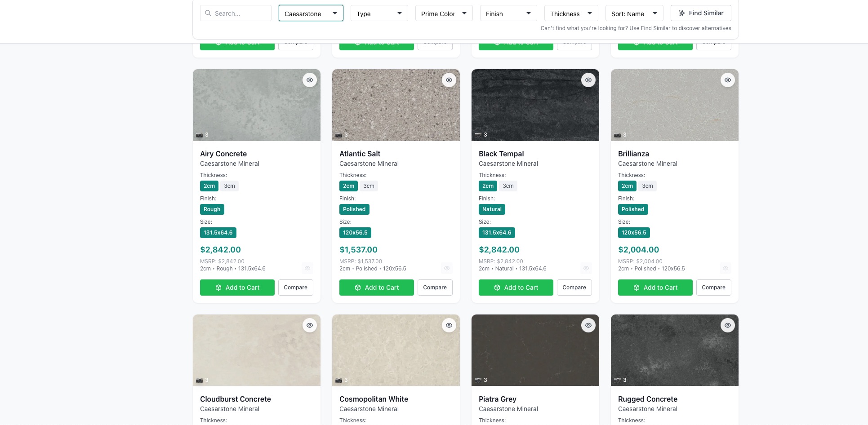Open the Prime Color filter dropdown
This screenshot has height=425, width=868.
coord(444,13)
